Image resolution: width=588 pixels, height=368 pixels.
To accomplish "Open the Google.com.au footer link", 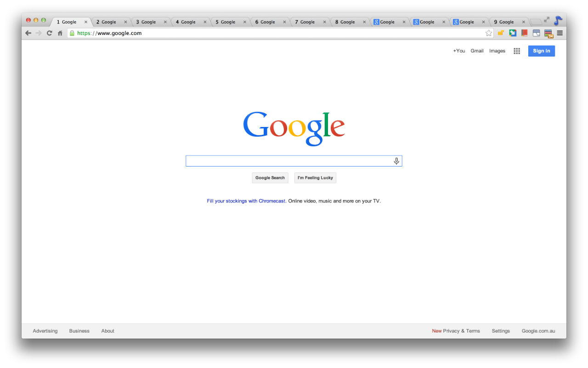I will coord(538,331).
